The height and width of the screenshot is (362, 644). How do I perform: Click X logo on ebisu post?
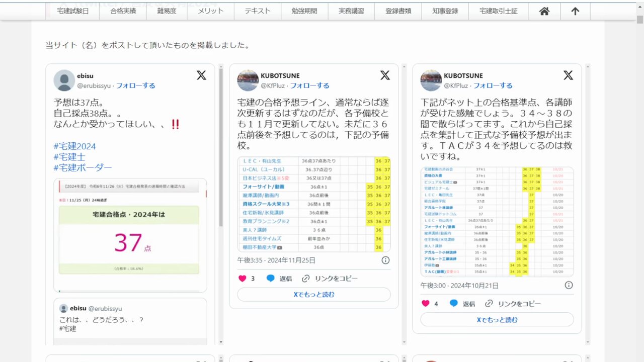[x=201, y=75]
